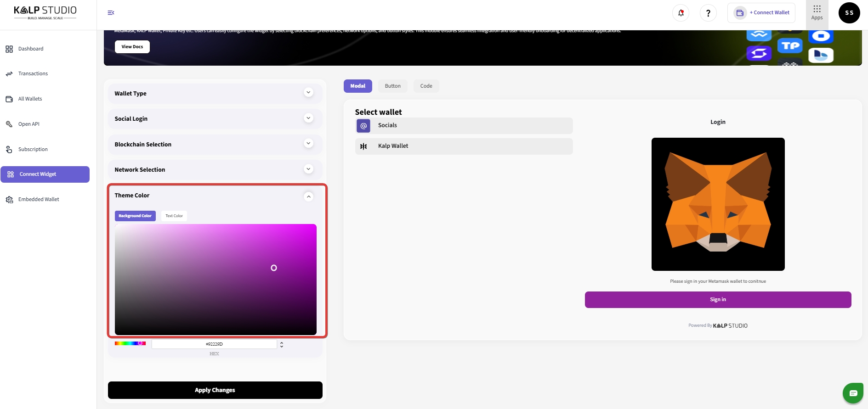Click the SS profile avatar
Viewport: 868px width, 409px height.
click(x=849, y=13)
